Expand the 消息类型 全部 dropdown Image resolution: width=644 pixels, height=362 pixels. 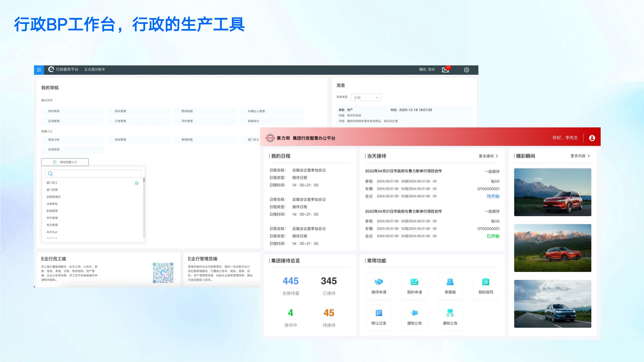(x=366, y=98)
